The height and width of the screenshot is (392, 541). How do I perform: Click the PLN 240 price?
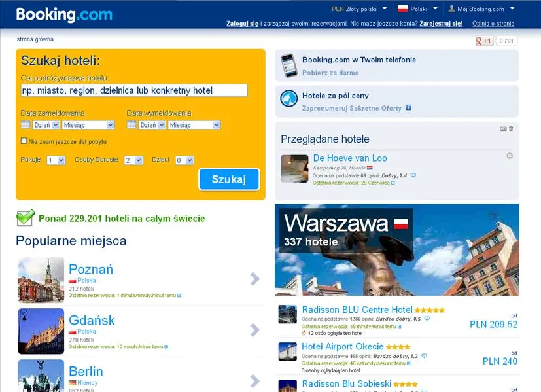coord(500,361)
